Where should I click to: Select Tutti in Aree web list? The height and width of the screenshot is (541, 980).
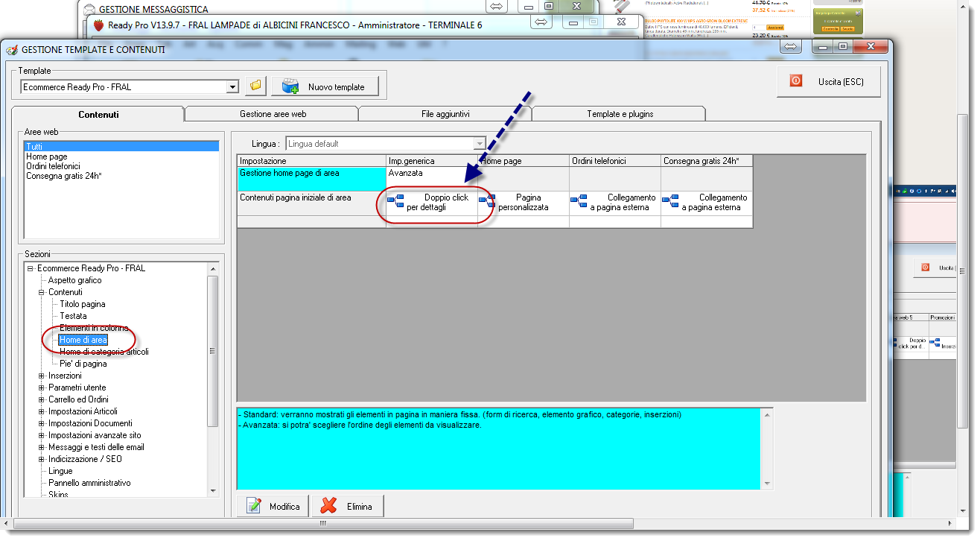[x=122, y=147]
